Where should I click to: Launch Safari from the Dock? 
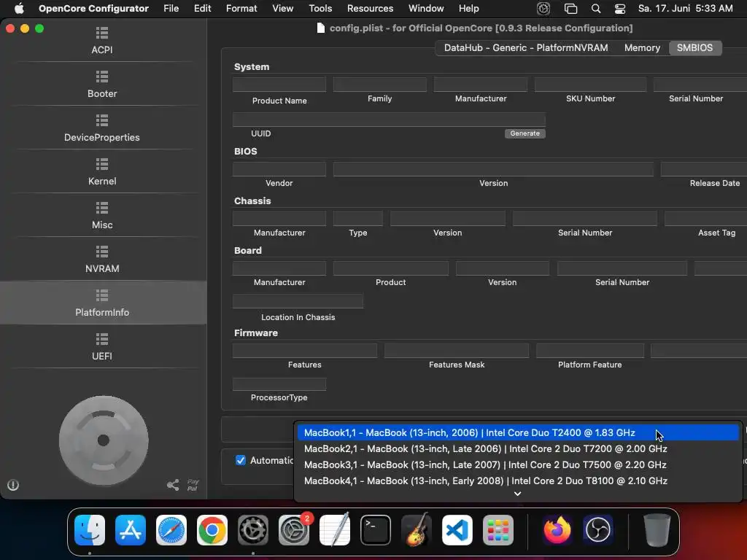pos(171,529)
